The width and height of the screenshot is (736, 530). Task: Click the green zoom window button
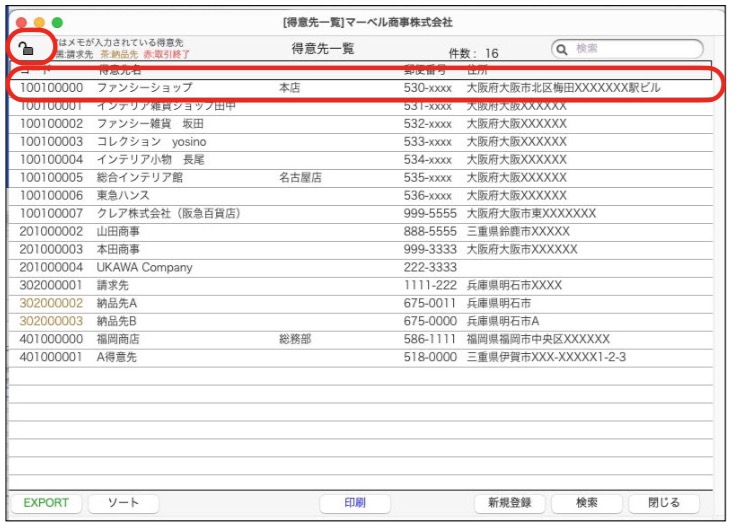(x=57, y=21)
